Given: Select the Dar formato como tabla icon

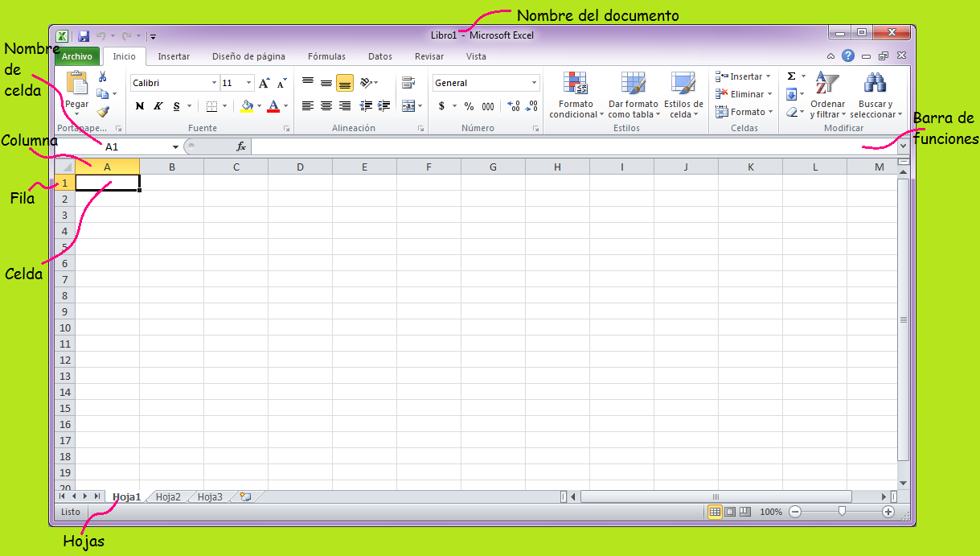Looking at the screenshot, I should (632, 93).
